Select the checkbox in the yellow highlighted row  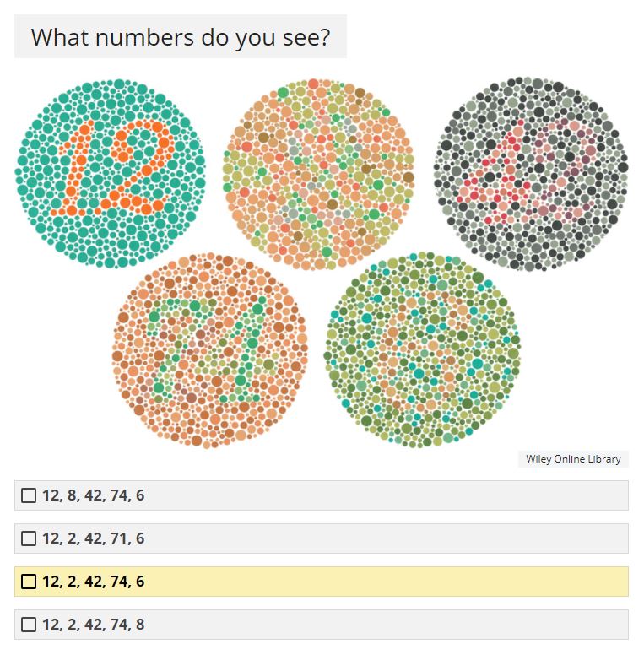[x=29, y=582]
